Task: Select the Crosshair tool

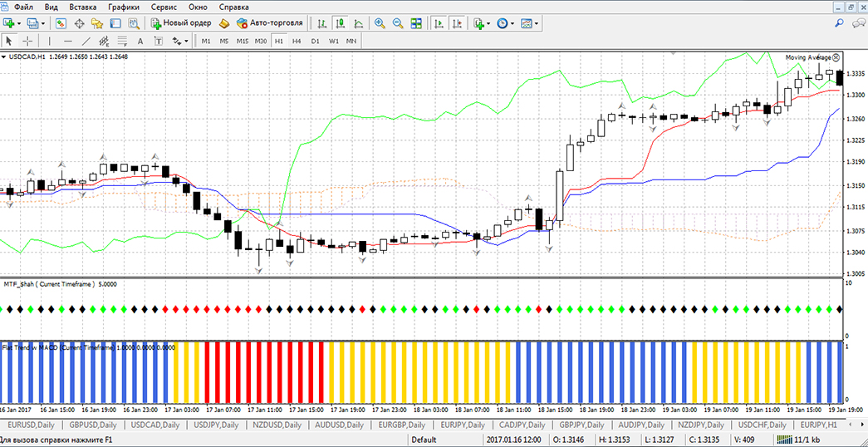Action: (27, 41)
